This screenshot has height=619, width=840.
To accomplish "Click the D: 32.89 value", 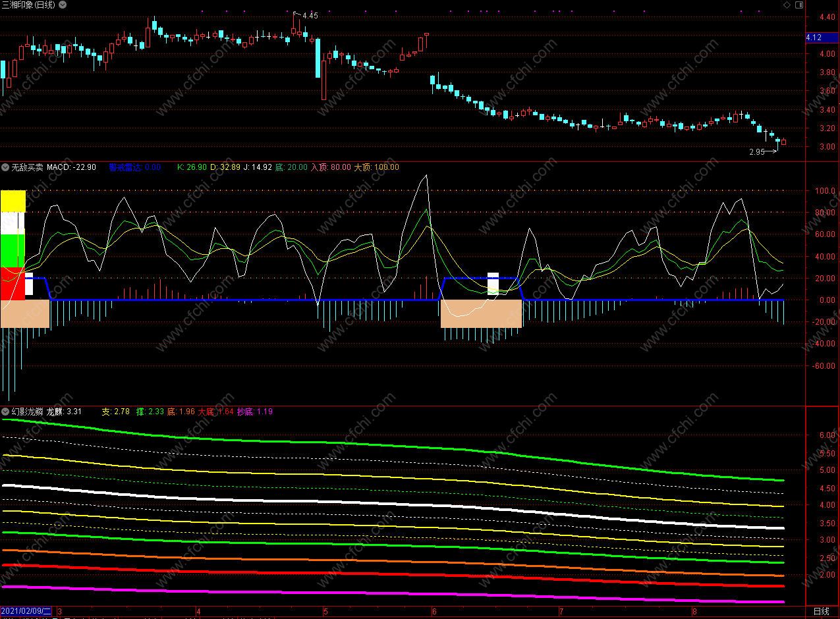I will [x=226, y=167].
